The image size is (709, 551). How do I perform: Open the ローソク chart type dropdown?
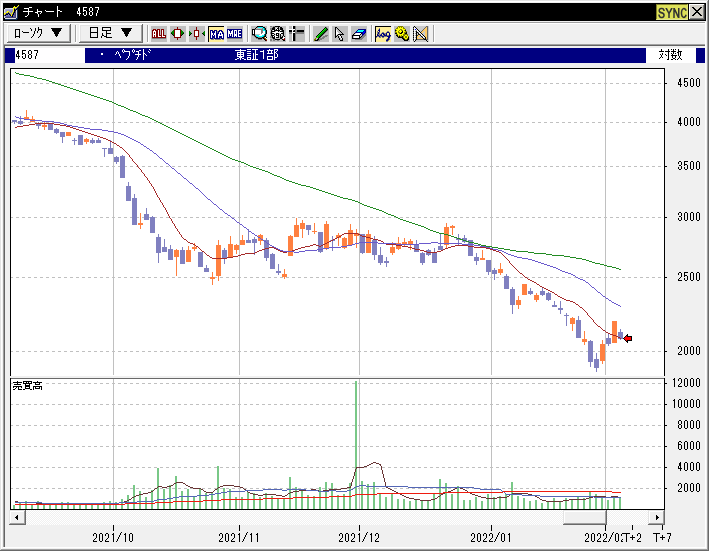(39, 33)
